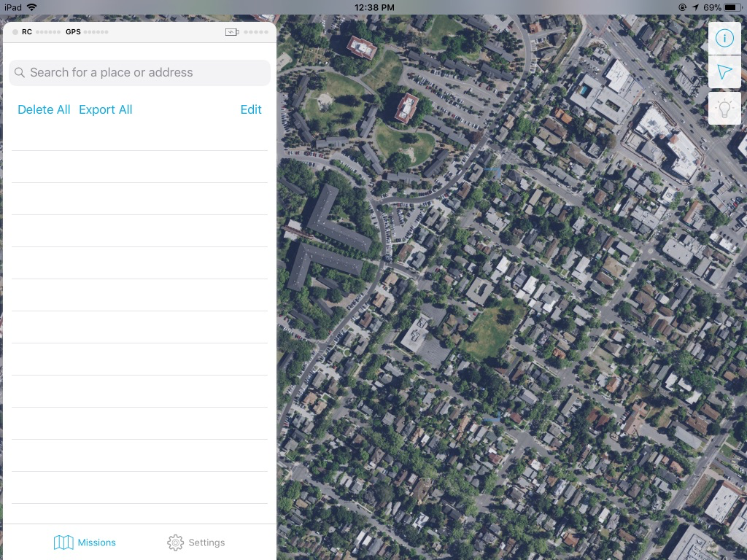Open the info button on the map

click(x=724, y=38)
